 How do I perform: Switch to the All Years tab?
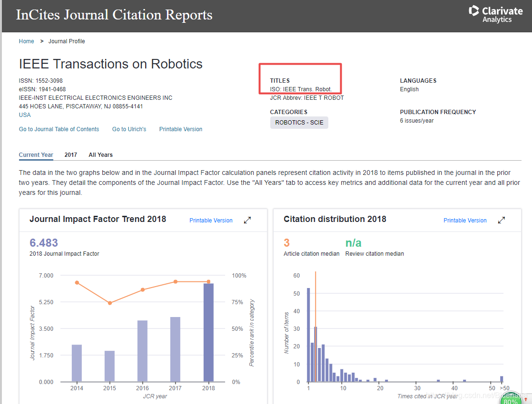pyautogui.click(x=101, y=155)
